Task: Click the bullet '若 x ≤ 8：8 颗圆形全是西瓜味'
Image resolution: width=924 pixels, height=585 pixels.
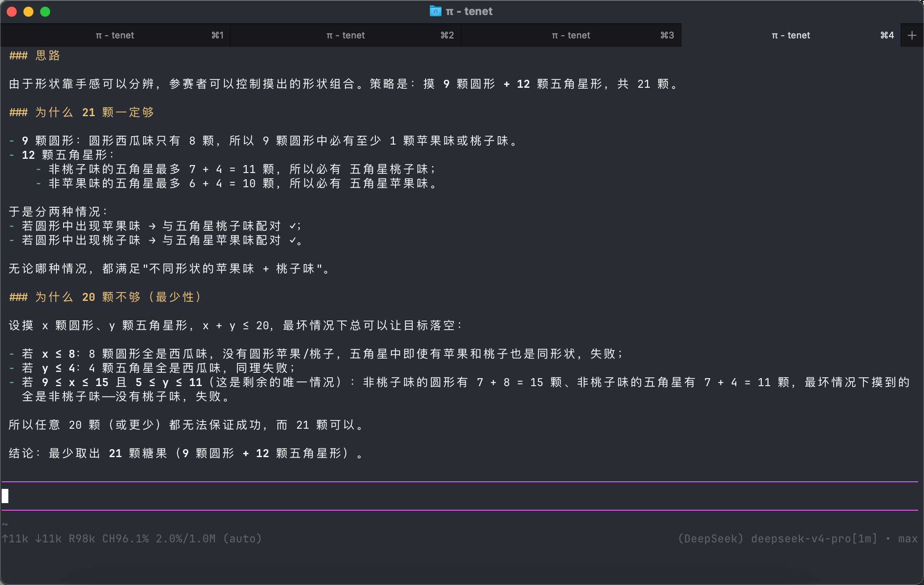Action: tap(316, 354)
